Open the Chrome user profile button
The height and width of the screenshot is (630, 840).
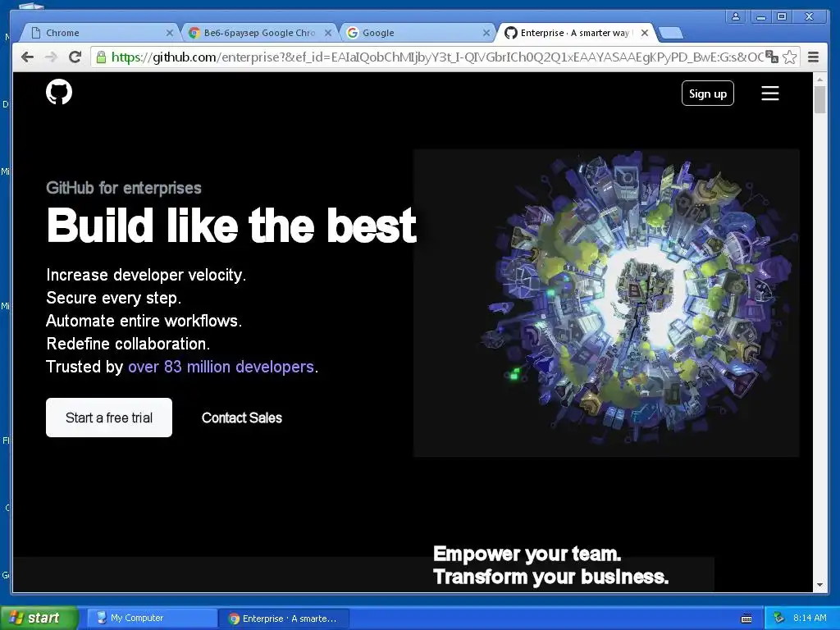click(736, 16)
